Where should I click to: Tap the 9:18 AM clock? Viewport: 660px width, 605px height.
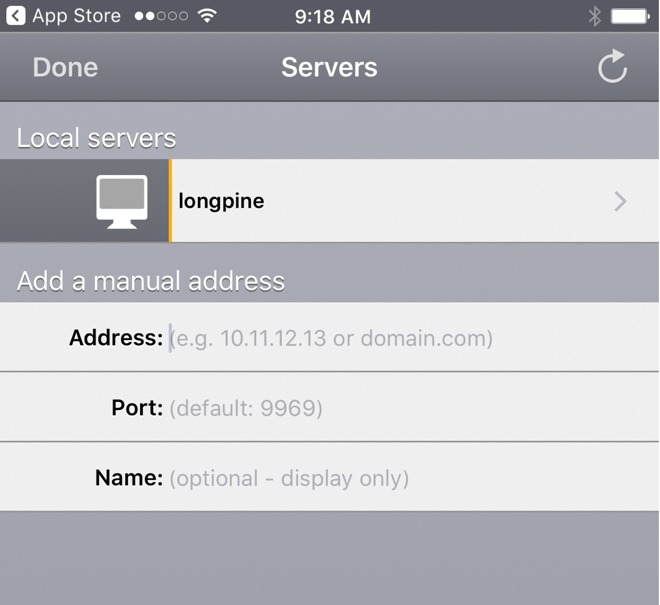pos(333,17)
